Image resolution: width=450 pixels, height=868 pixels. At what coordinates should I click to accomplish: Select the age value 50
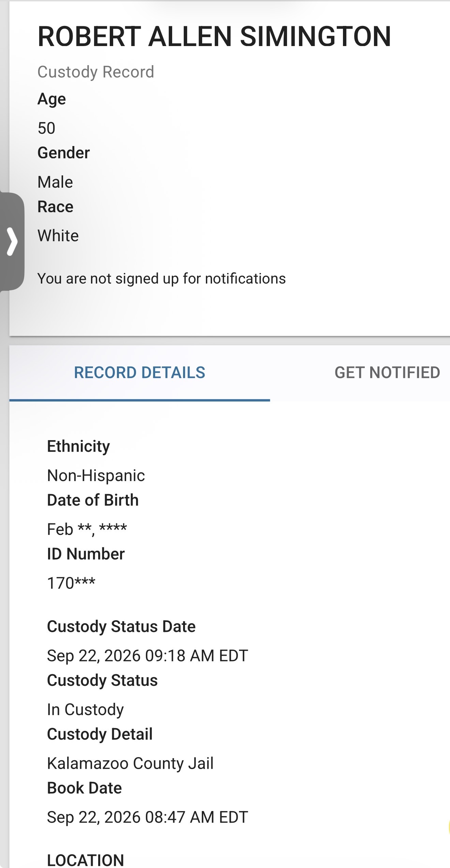(x=46, y=128)
